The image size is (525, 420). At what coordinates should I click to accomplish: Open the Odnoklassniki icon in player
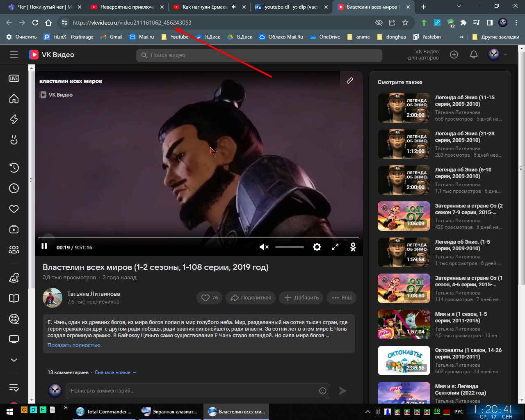click(353, 247)
